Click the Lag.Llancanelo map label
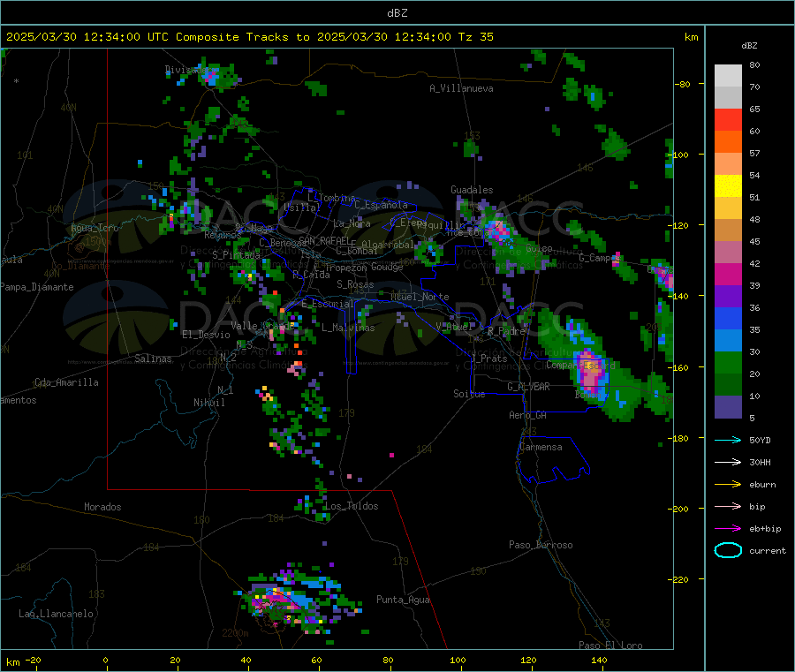 coord(56,614)
